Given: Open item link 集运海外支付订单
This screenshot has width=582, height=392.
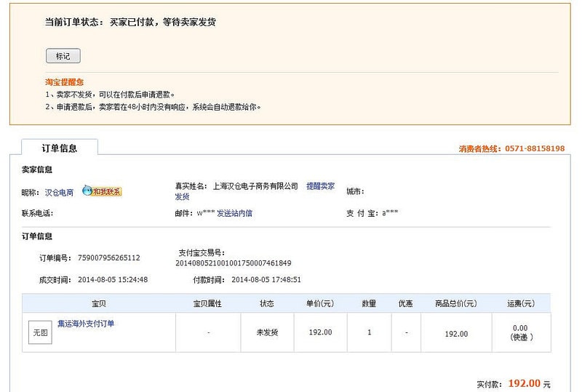Looking at the screenshot, I should click(x=86, y=324).
